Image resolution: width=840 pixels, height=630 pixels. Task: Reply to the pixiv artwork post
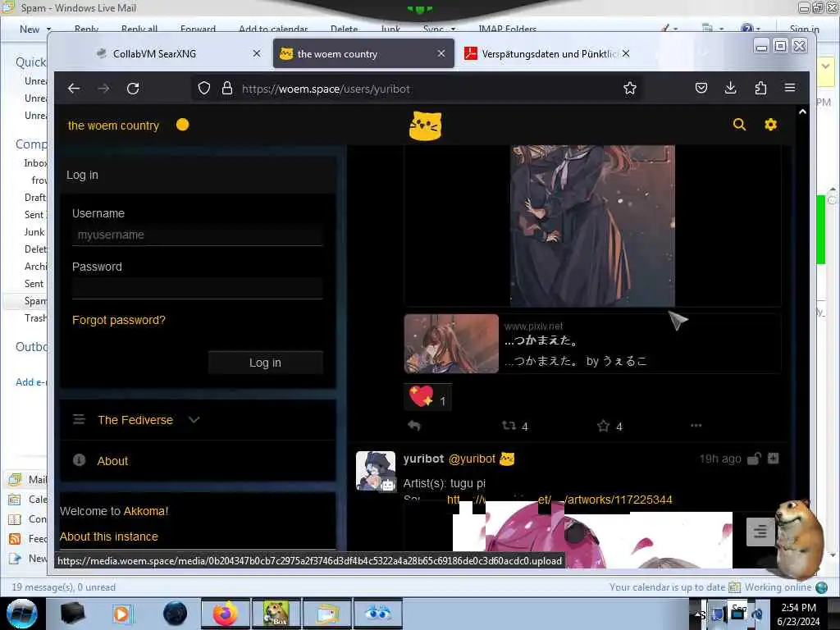click(x=414, y=426)
